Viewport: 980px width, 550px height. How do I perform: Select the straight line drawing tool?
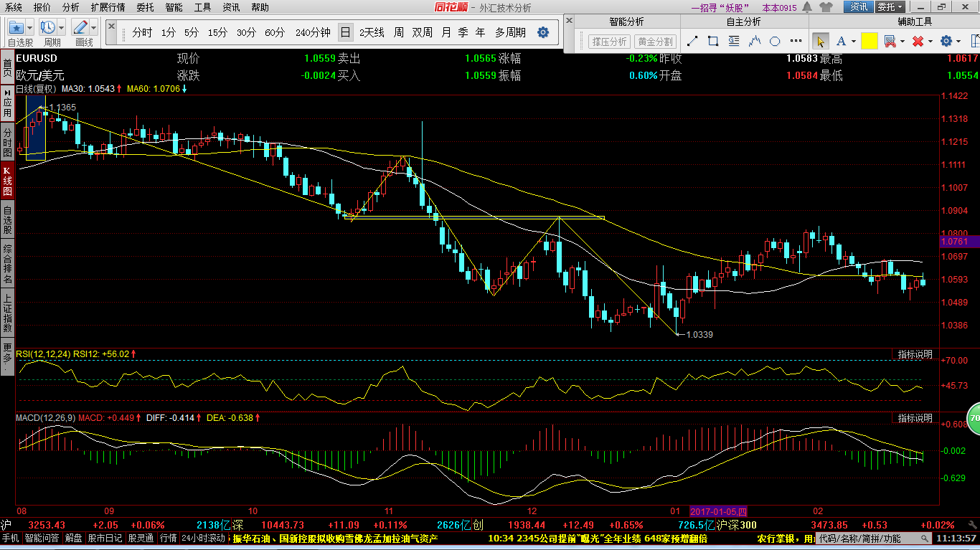click(x=692, y=42)
